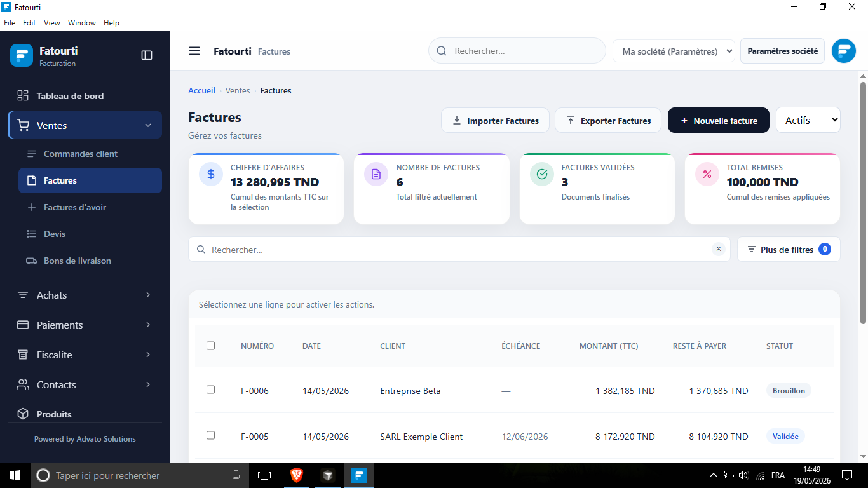
Task: Click the Tableau de bord grid icon
Action: pyautogui.click(x=23, y=95)
